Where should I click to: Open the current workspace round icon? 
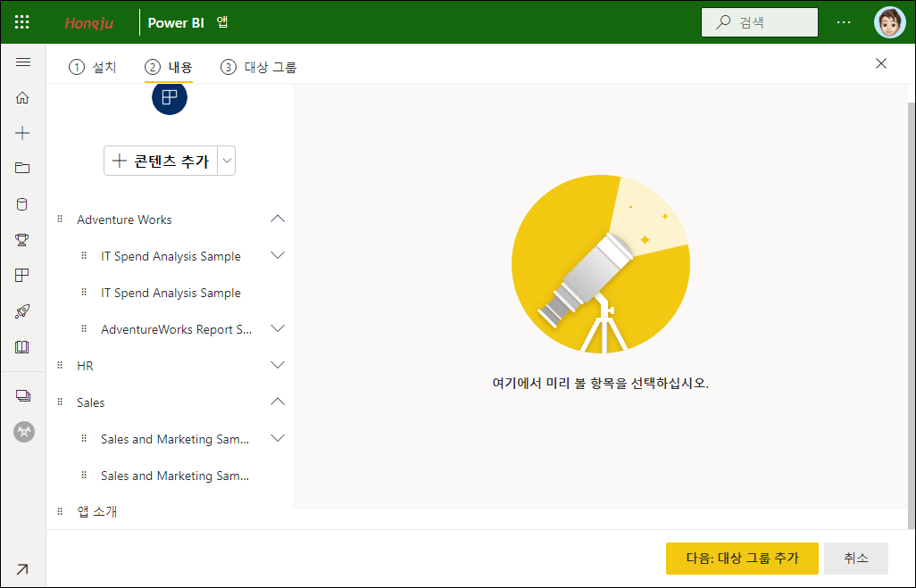click(24, 432)
